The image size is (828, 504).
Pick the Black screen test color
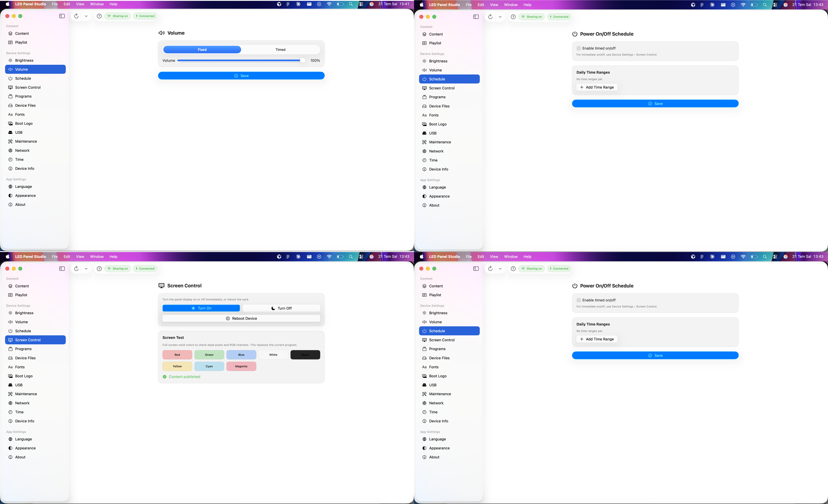coord(305,355)
